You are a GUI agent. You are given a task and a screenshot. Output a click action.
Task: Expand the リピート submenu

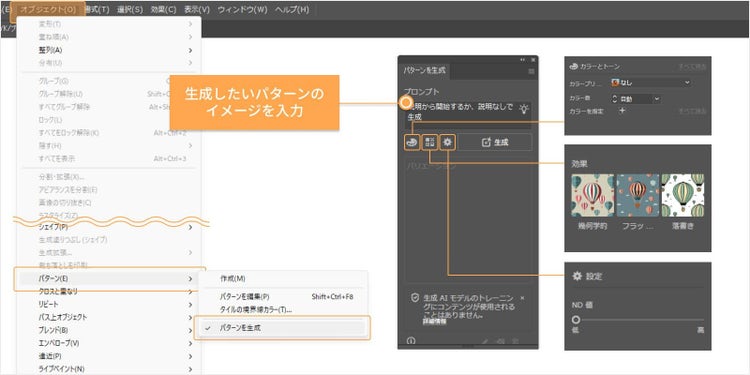[x=109, y=304]
